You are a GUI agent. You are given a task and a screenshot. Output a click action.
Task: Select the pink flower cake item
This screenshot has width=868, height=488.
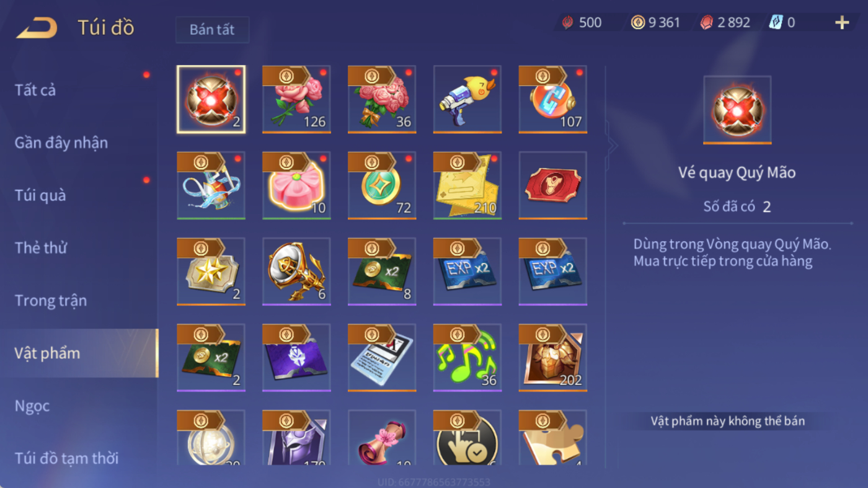296,185
